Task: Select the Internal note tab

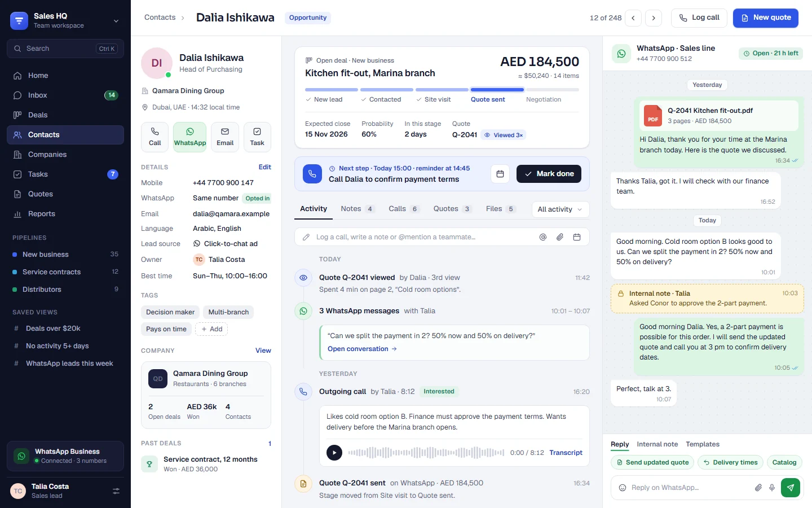Action: tap(657, 444)
